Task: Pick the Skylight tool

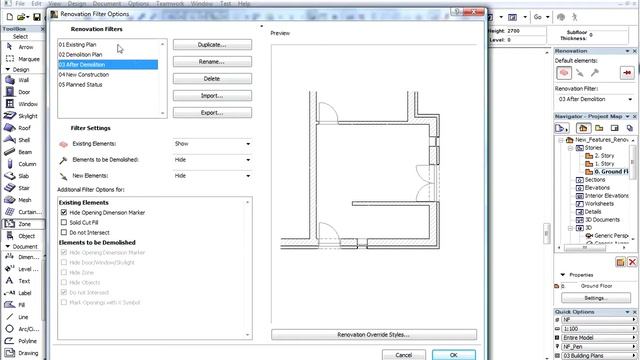Action: point(21,116)
